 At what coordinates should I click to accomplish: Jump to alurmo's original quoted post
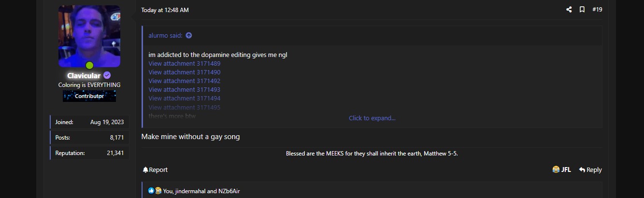coord(189,35)
